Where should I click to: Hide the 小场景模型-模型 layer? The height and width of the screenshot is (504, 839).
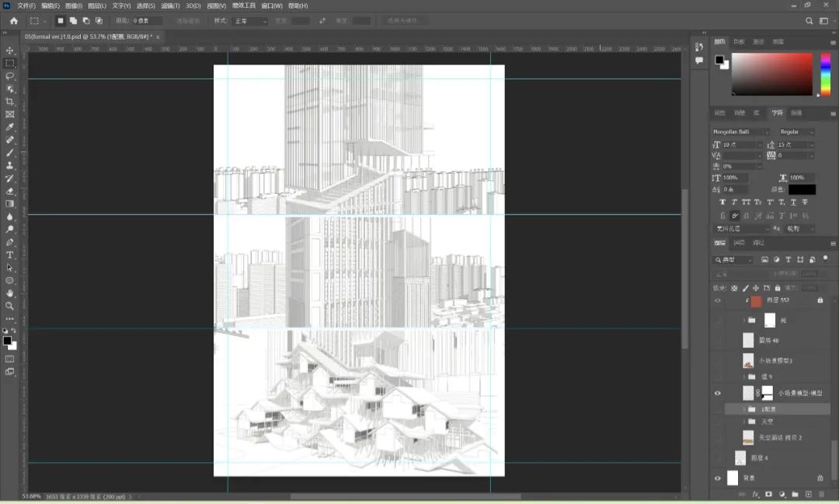tap(718, 393)
